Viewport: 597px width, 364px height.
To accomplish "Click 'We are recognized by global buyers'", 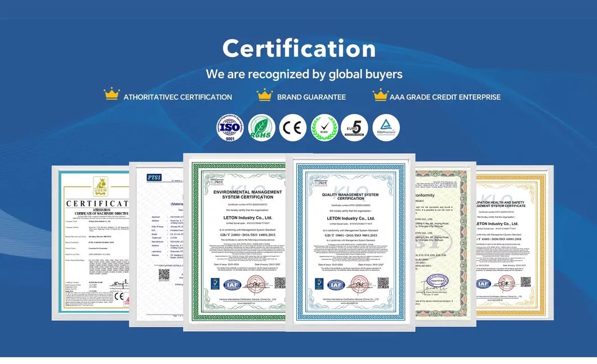I will pyautogui.click(x=304, y=74).
